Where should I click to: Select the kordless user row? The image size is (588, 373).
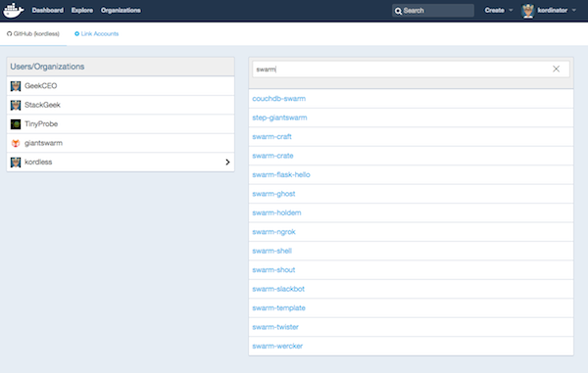121,163
